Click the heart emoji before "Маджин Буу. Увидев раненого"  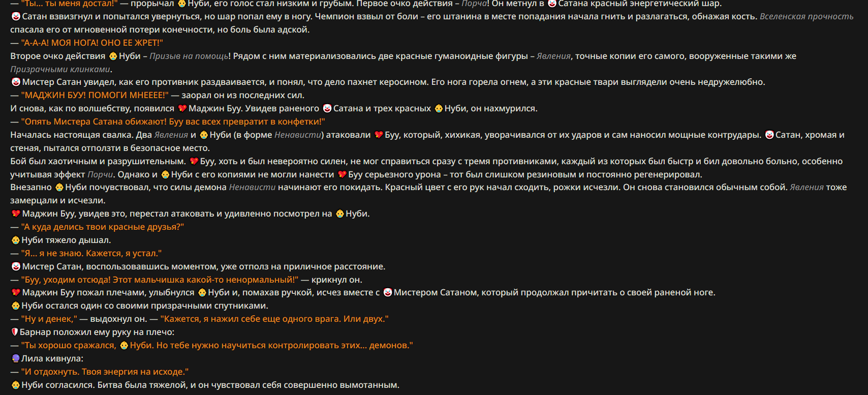[x=182, y=108]
